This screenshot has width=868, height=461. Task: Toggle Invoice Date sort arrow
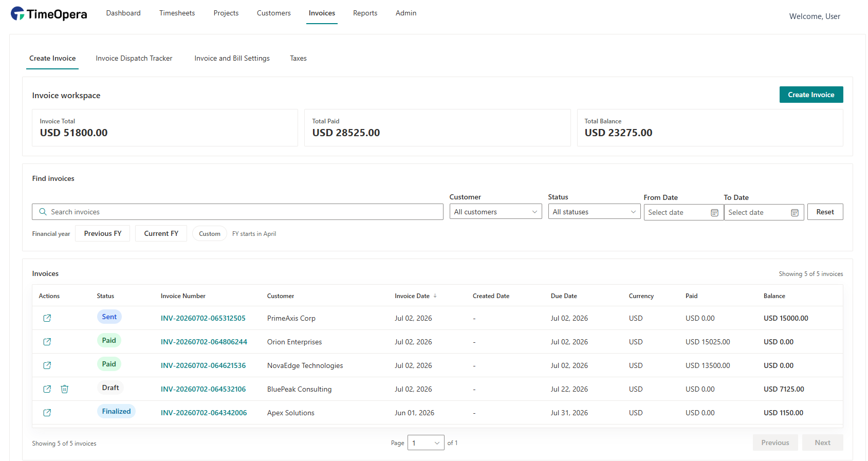[435, 296]
